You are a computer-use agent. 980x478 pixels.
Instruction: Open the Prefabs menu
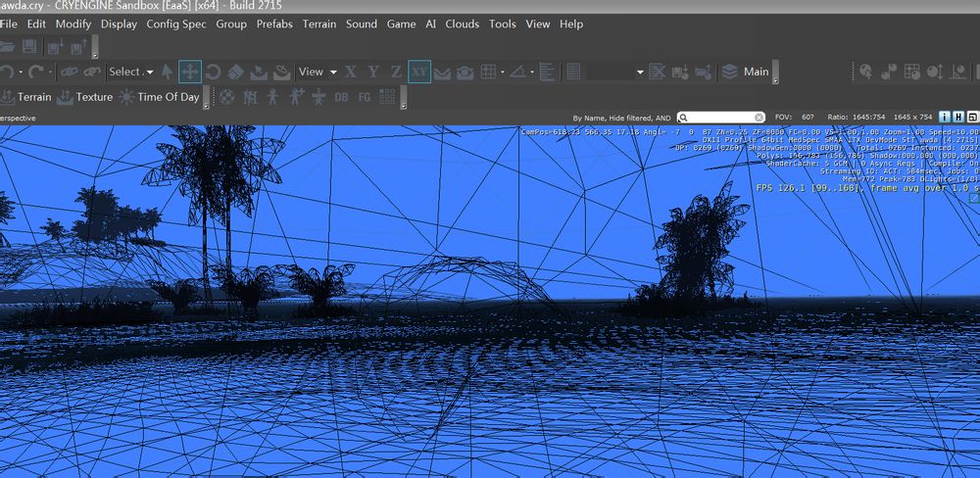pos(274,24)
